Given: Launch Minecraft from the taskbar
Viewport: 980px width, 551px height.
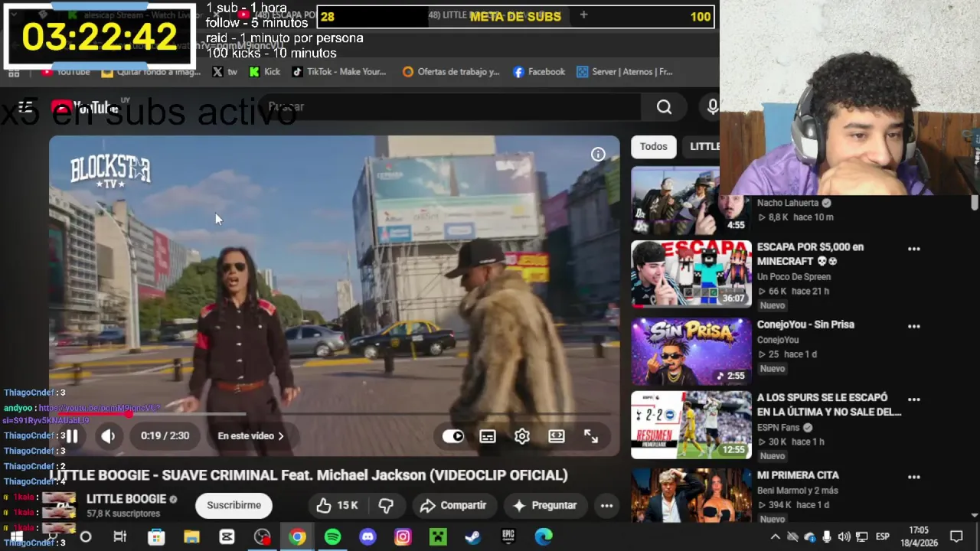Looking at the screenshot, I should [437, 537].
